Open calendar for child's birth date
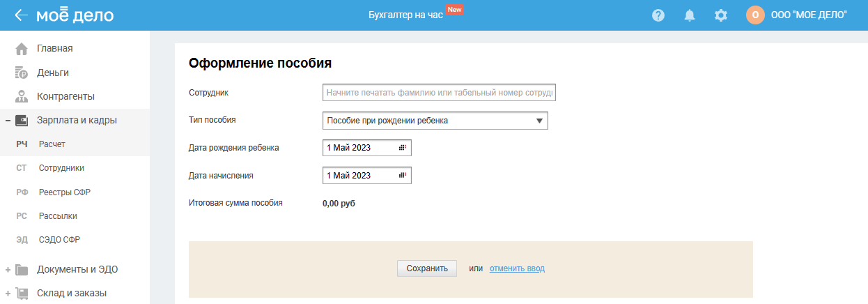 point(402,148)
